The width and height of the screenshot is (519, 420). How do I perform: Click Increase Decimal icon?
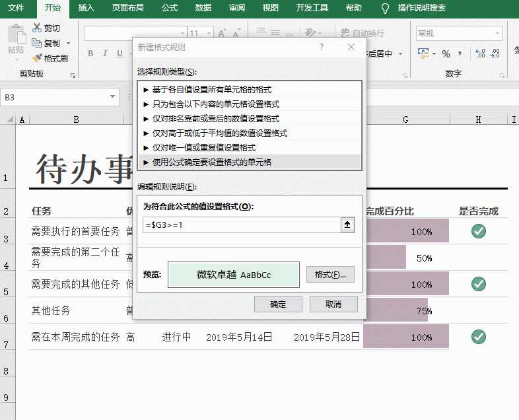[x=480, y=53]
